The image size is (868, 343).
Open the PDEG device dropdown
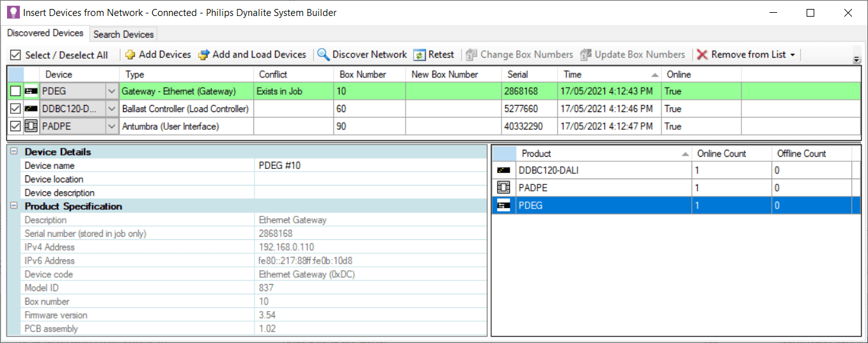[x=112, y=92]
